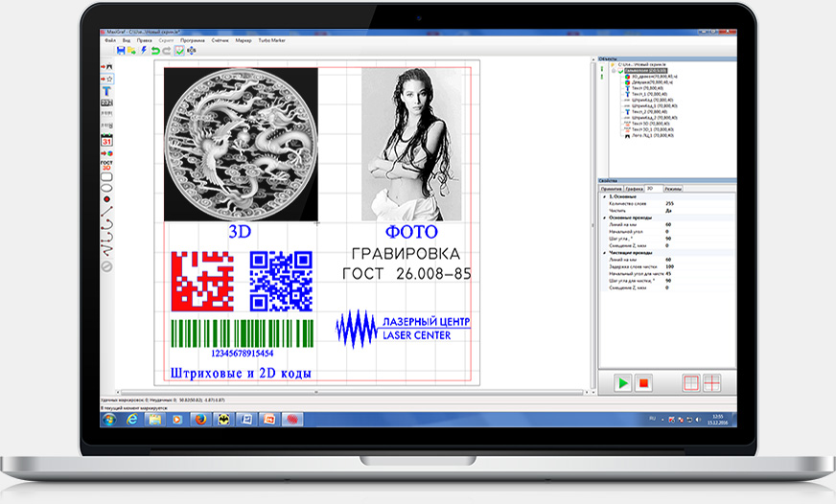This screenshot has width=836, height=504.
Task: Toggle the green check on selected tree layer
Action: tap(620, 70)
